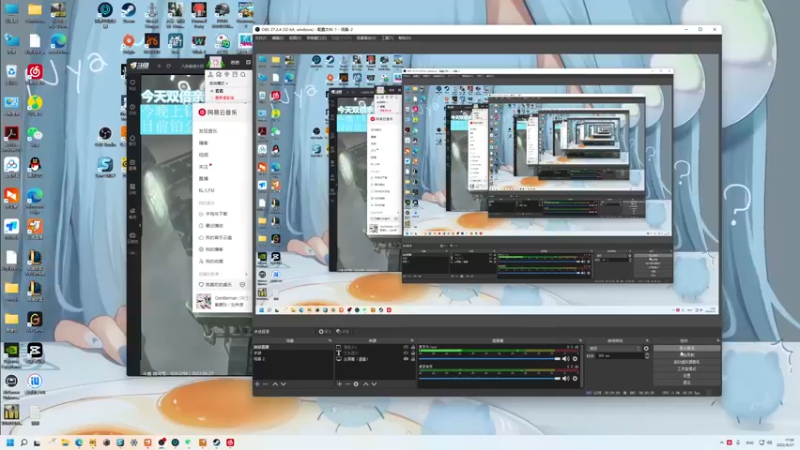
Task: Toggle eye icon of the text (T) source
Action: (x=406, y=353)
